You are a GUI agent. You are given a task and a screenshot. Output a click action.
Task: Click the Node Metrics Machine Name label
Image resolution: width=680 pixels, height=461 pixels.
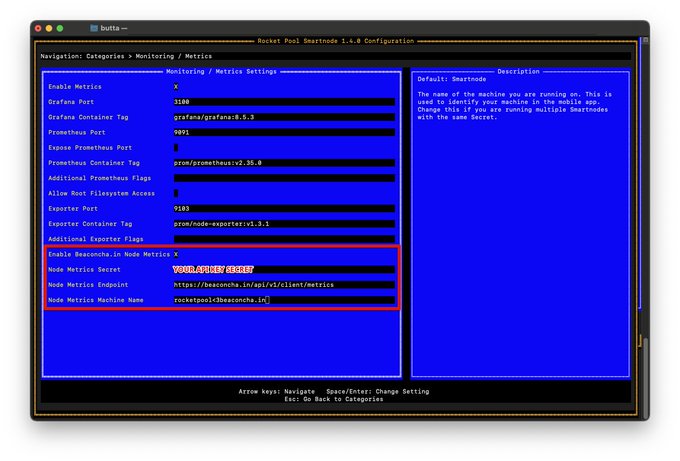(x=96, y=300)
